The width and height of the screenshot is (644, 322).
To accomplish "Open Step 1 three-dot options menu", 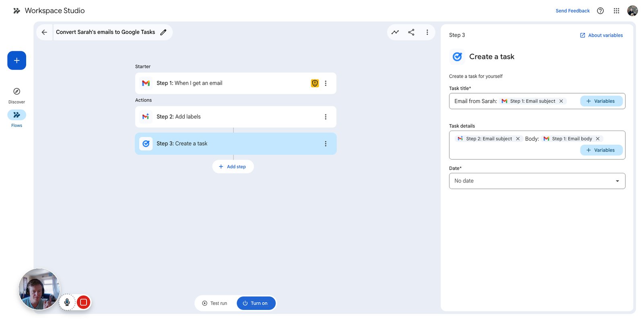I will tap(326, 83).
